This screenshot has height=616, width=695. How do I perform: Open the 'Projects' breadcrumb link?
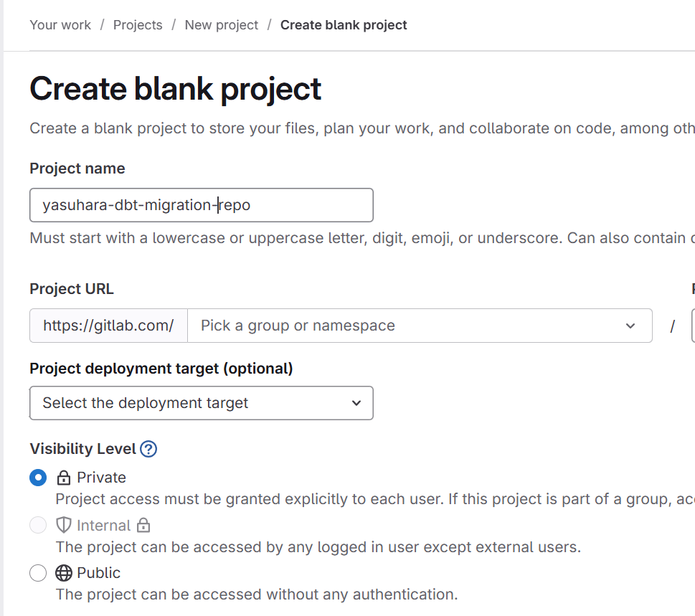[x=138, y=25]
